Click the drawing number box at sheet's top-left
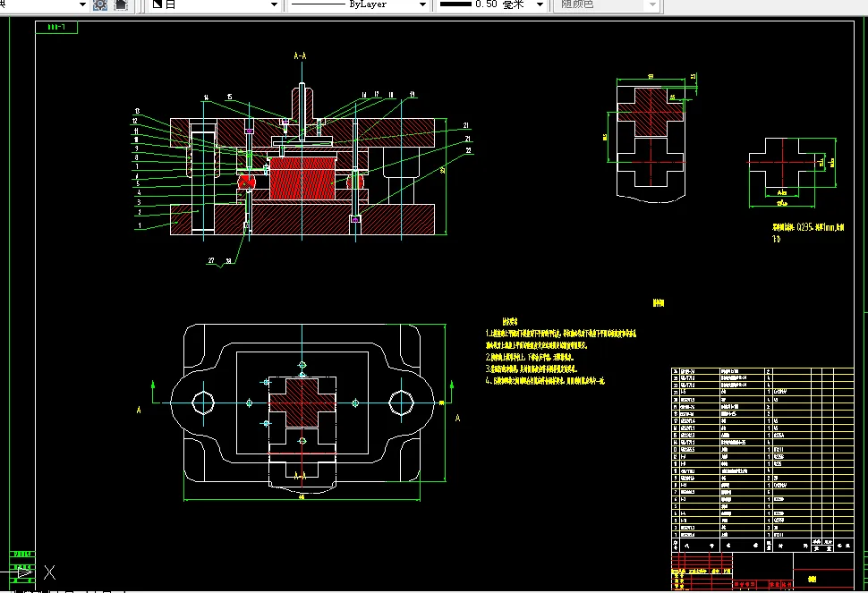 56,27
